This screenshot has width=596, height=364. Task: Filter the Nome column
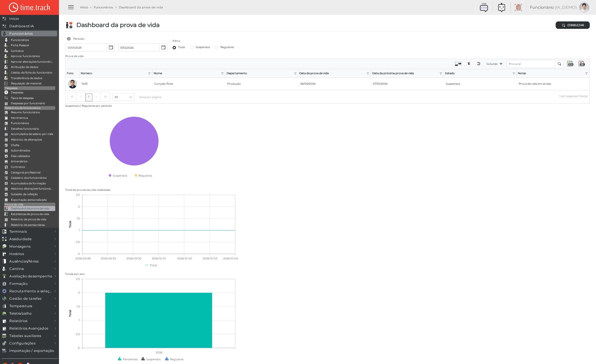coord(222,74)
